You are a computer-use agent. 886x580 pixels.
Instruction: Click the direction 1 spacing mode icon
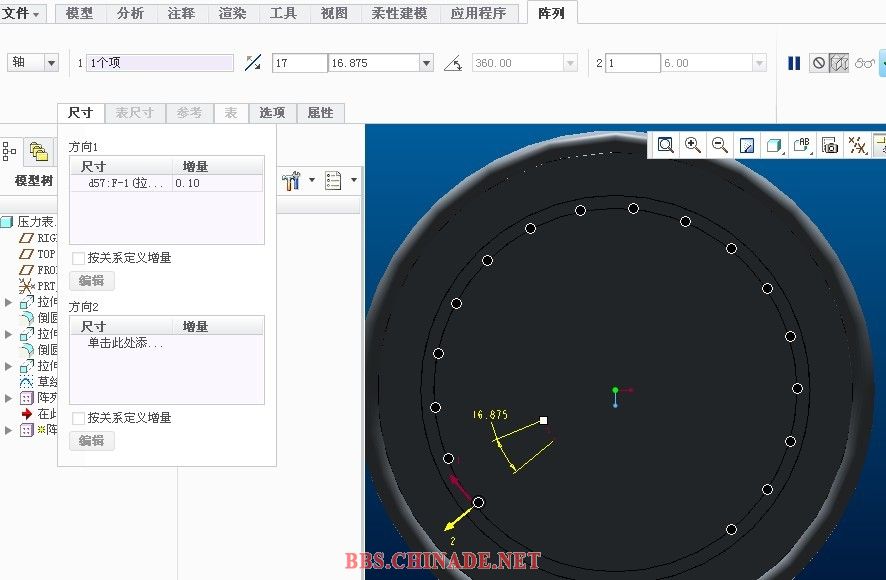(253, 63)
